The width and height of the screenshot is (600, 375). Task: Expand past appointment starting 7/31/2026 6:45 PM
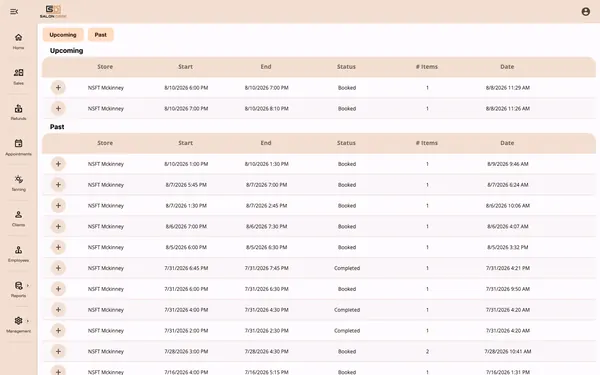point(58,268)
